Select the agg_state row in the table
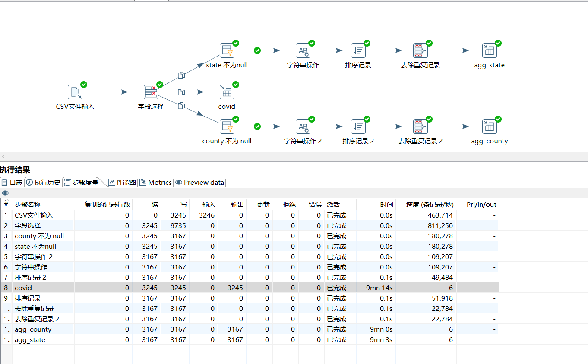This screenshot has height=364, width=588. pyautogui.click(x=250, y=339)
